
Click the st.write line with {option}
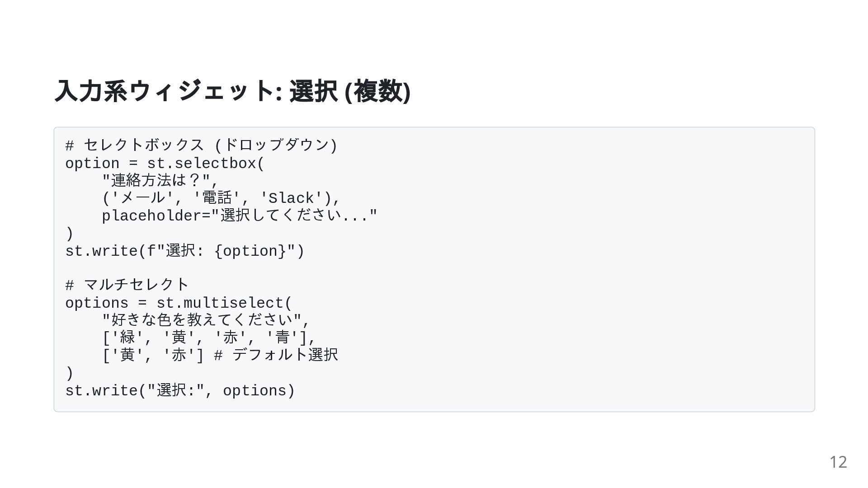click(x=185, y=251)
